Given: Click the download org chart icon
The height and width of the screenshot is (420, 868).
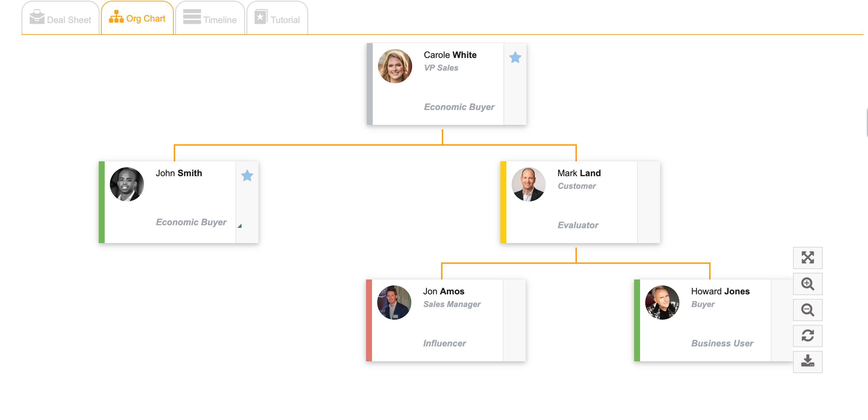Looking at the screenshot, I should [x=807, y=362].
